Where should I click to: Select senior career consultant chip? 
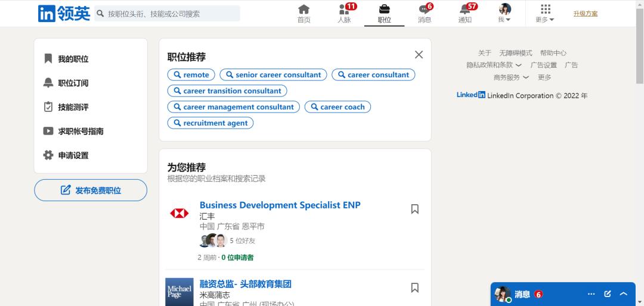[x=273, y=74]
